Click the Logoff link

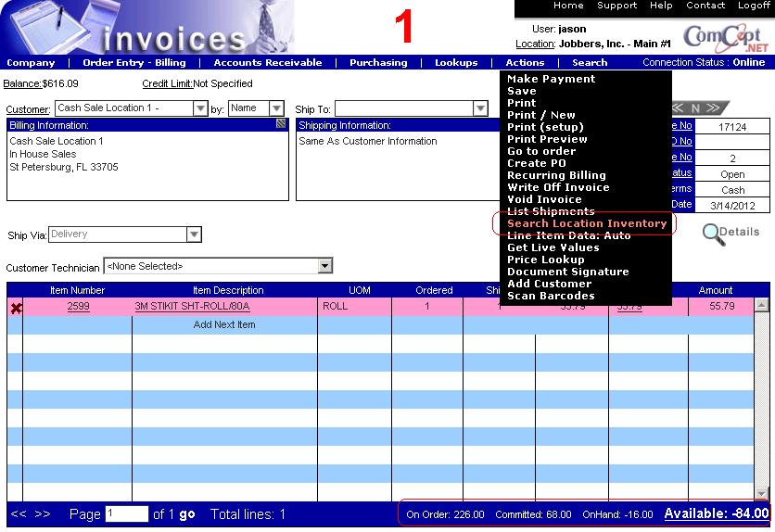pos(754,6)
